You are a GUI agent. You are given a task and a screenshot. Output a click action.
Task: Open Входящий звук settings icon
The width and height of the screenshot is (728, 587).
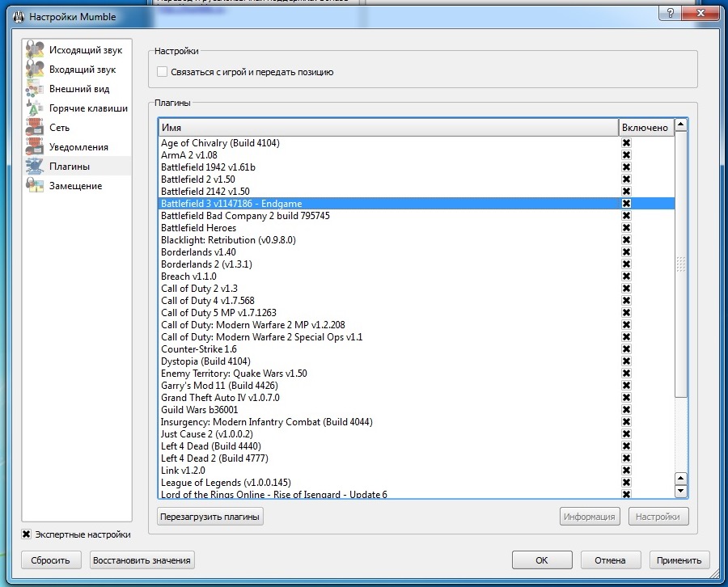pos(35,70)
